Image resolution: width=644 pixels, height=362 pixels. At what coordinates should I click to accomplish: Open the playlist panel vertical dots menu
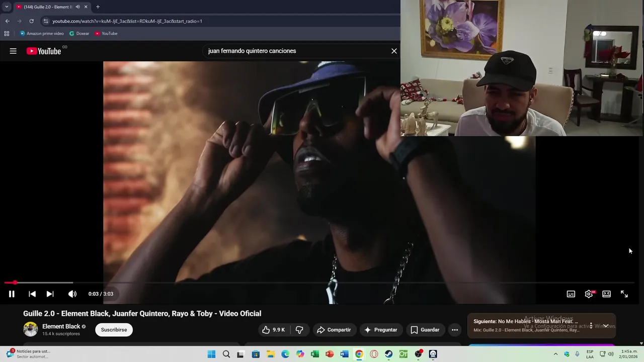tap(591, 325)
